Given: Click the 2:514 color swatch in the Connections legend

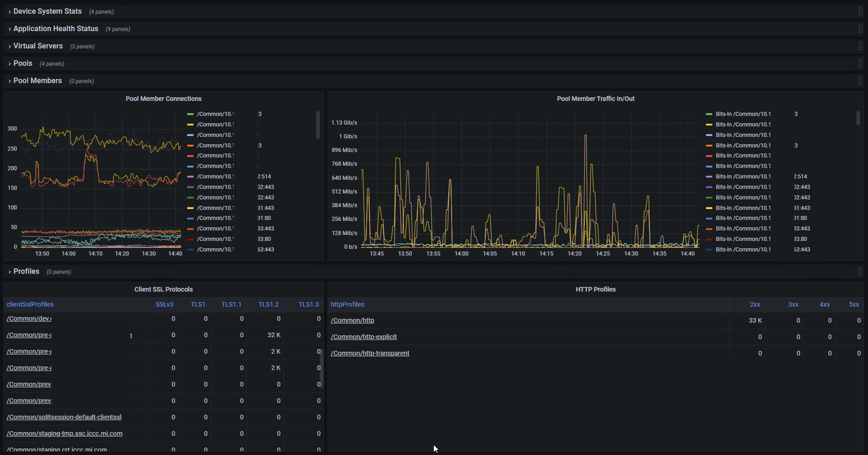Looking at the screenshot, I should click(x=190, y=177).
